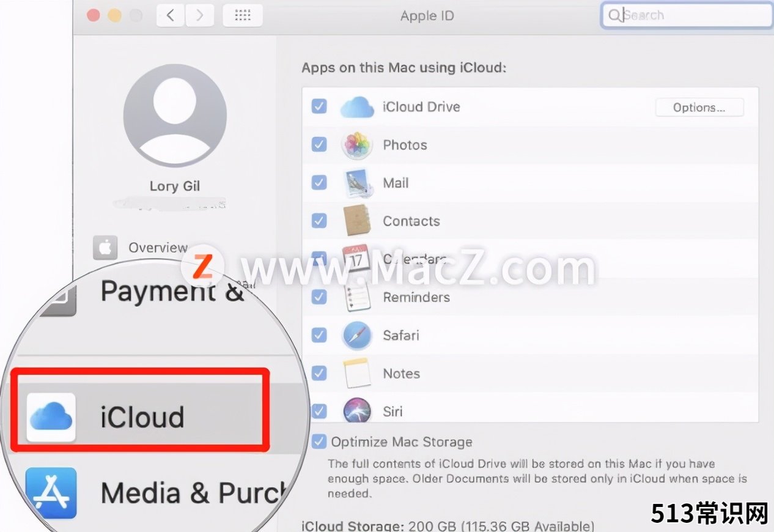The image size is (774, 532).
Task: Toggle the Contacts checkbox
Action: pyautogui.click(x=319, y=220)
